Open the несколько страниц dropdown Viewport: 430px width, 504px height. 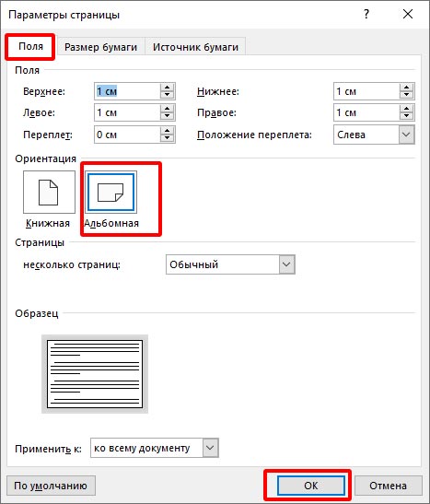tap(230, 264)
